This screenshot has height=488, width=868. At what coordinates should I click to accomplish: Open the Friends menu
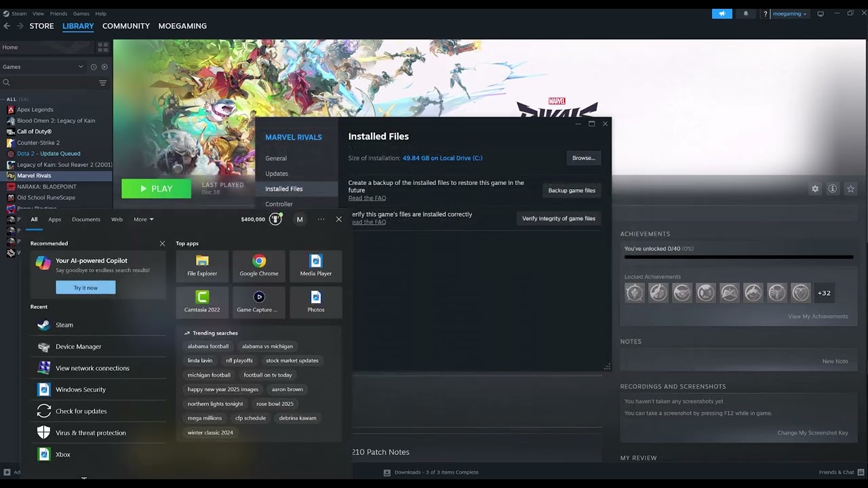58,14
